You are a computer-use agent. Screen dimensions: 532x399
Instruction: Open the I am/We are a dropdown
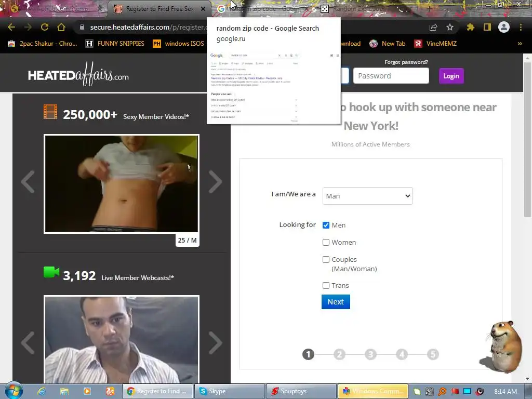[367, 196]
